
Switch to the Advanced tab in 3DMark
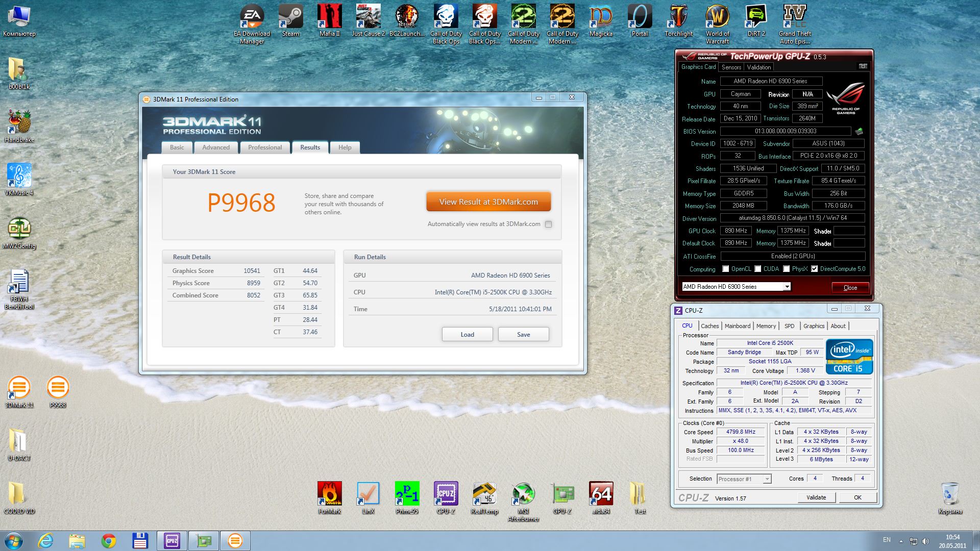click(x=216, y=147)
